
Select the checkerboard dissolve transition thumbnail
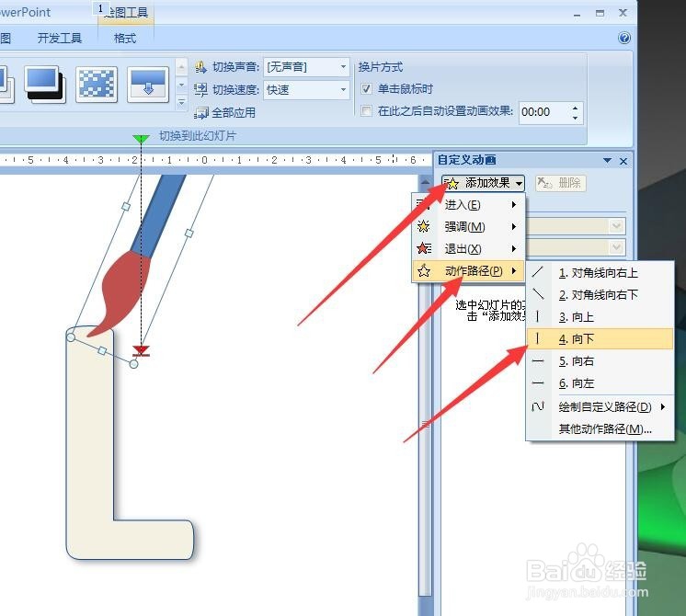pos(97,85)
